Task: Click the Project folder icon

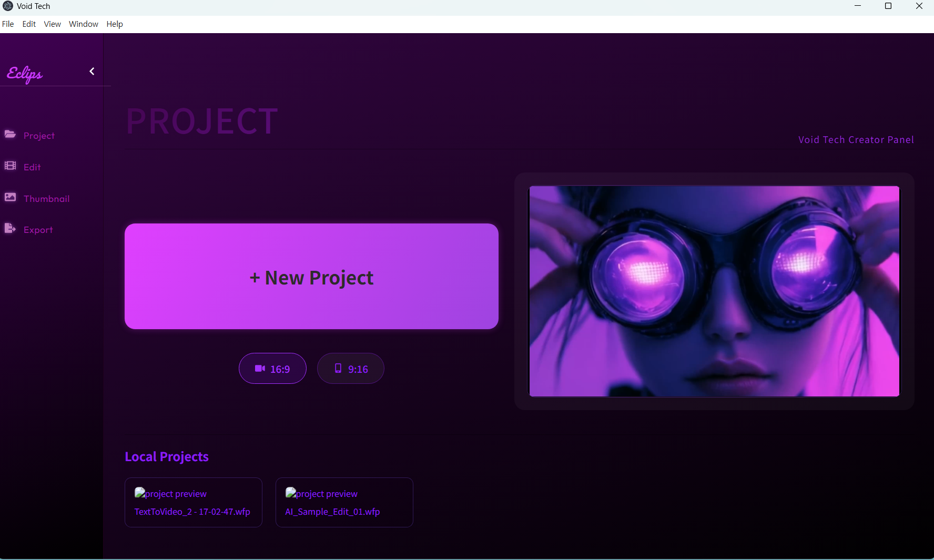Action: coord(10,135)
